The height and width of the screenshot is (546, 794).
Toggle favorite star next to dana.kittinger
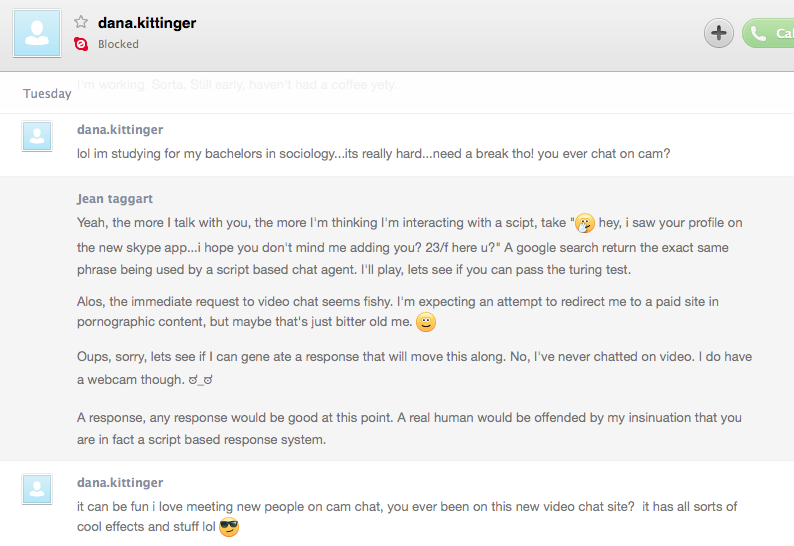coord(81,22)
